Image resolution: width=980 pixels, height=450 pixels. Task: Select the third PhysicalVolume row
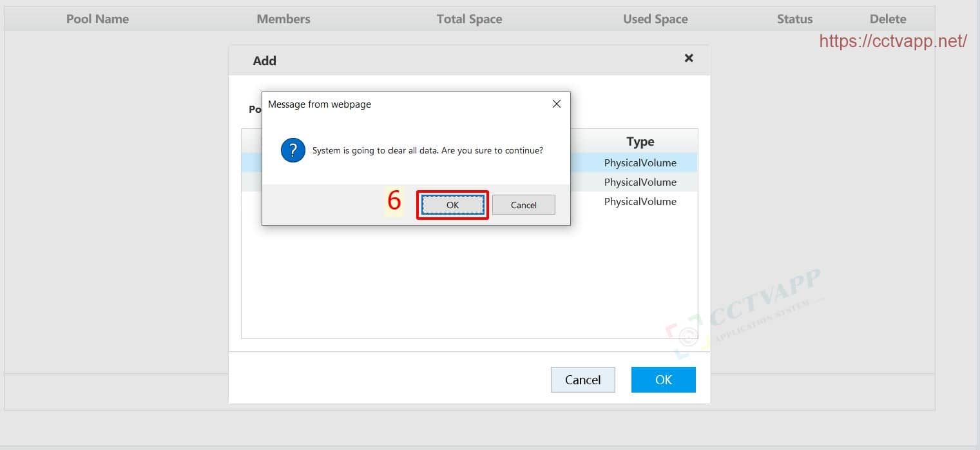point(640,202)
